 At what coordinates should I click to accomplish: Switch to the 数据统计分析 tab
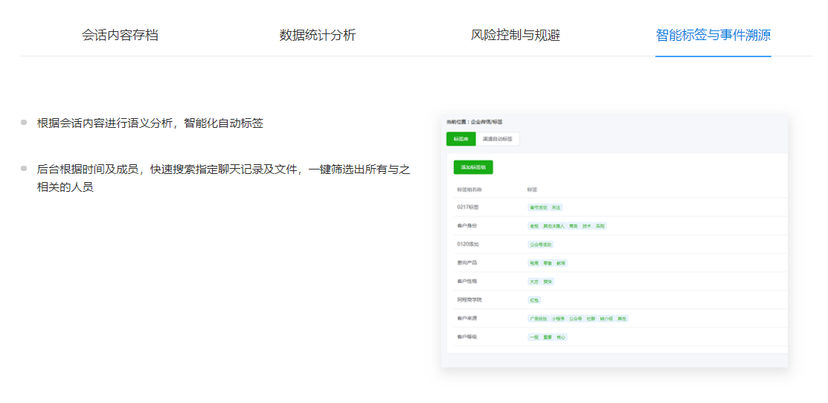[x=317, y=35]
